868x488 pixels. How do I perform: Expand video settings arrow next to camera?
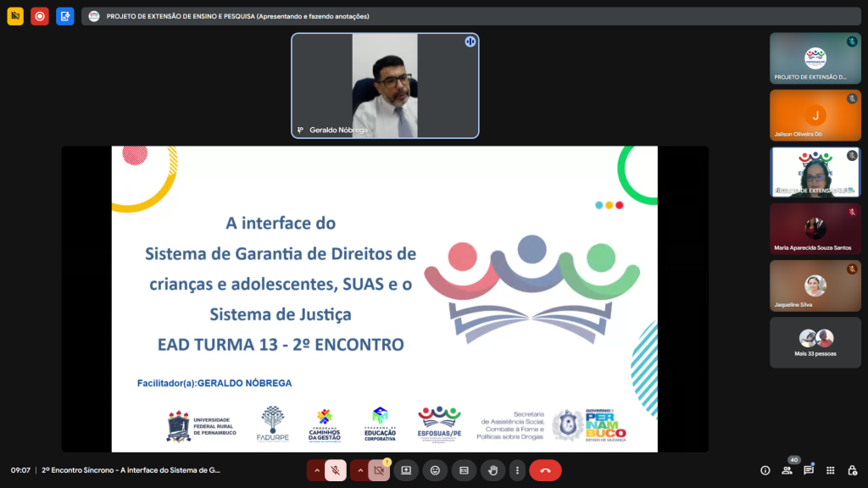tap(360, 470)
